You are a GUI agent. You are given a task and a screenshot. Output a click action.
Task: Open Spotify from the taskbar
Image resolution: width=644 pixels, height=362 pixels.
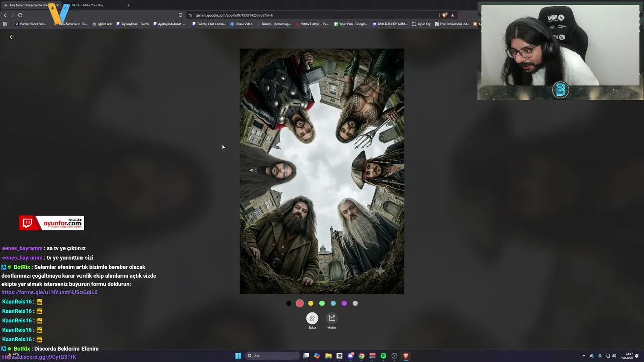point(383,356)
